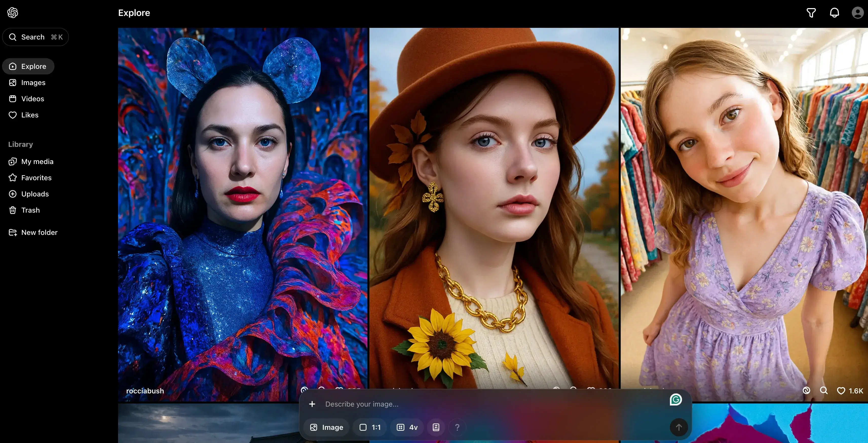
Task: Click the plus attach media icon
Action: (312, 404)
